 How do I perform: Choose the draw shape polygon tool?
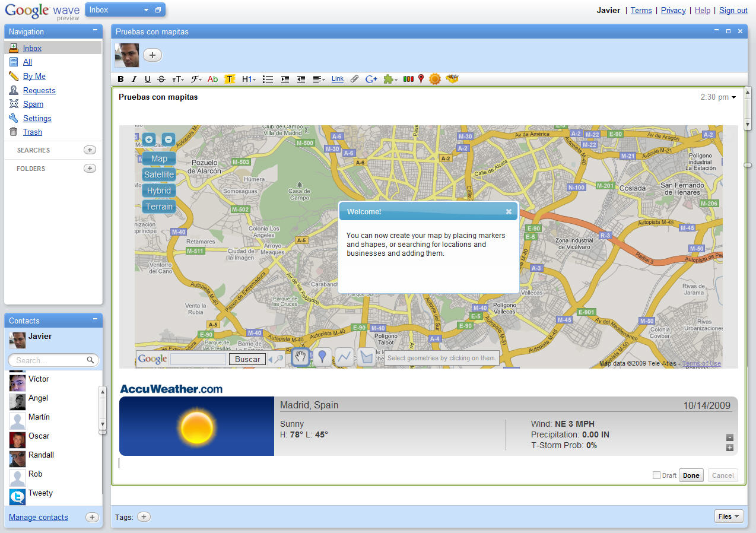coord(367,357)
